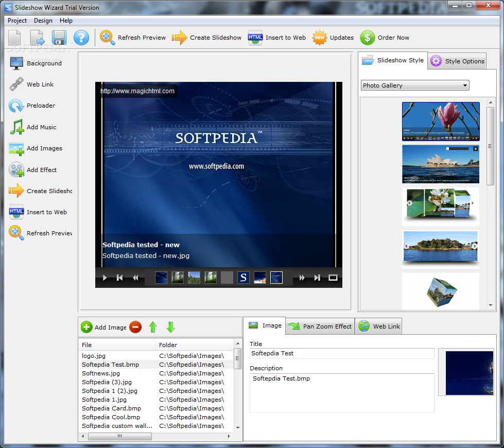Select the Image tab in bottom panel
Image resolution: width=504 pixels, height=448 pixels.
(265, 326)
